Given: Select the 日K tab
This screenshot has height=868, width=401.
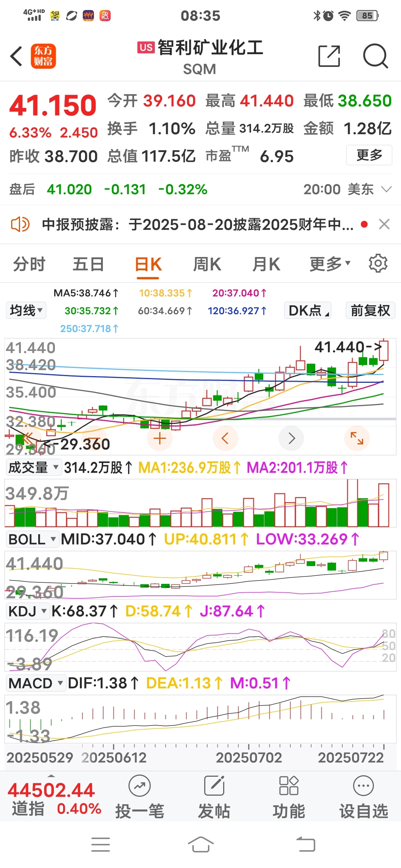Looking at the screenshot, I should 148,264.
